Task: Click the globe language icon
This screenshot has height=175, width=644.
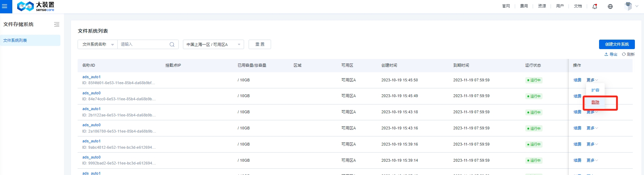Action: coord(610,6)
